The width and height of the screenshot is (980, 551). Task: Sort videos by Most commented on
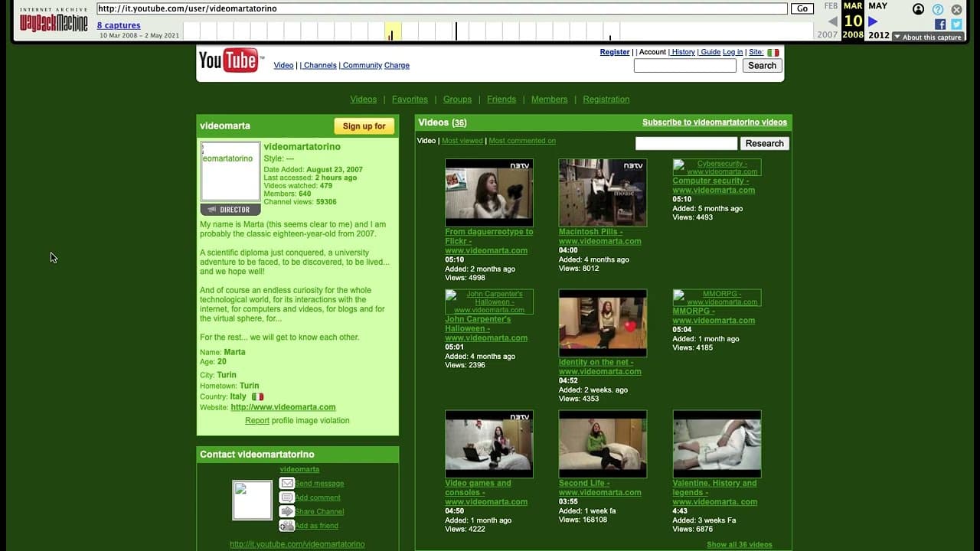(522, 141)
